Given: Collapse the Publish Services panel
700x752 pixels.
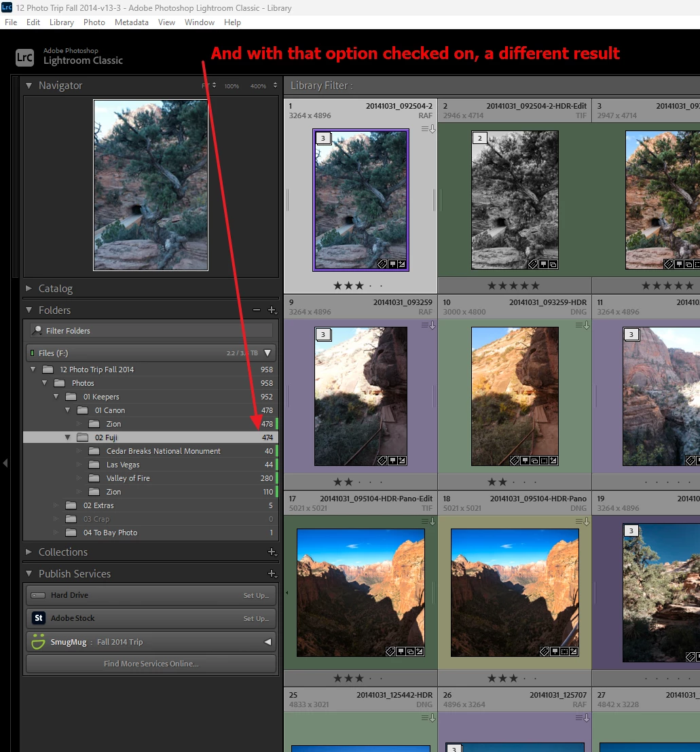Looking at the screenshot, I should point(29,573).
